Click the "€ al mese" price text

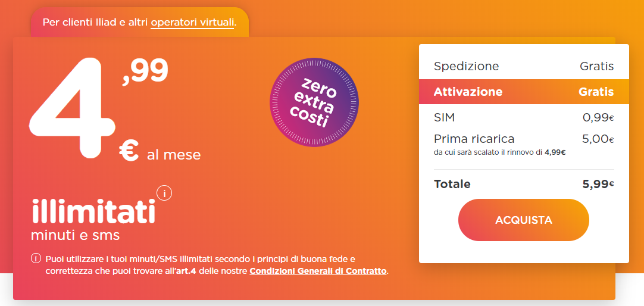(x=160, y=153)
